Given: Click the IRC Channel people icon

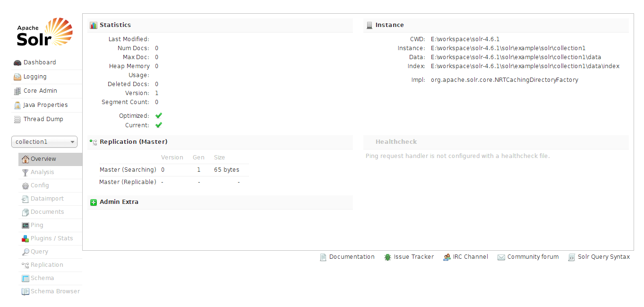Looking at the screenshot, I should 447,257.
